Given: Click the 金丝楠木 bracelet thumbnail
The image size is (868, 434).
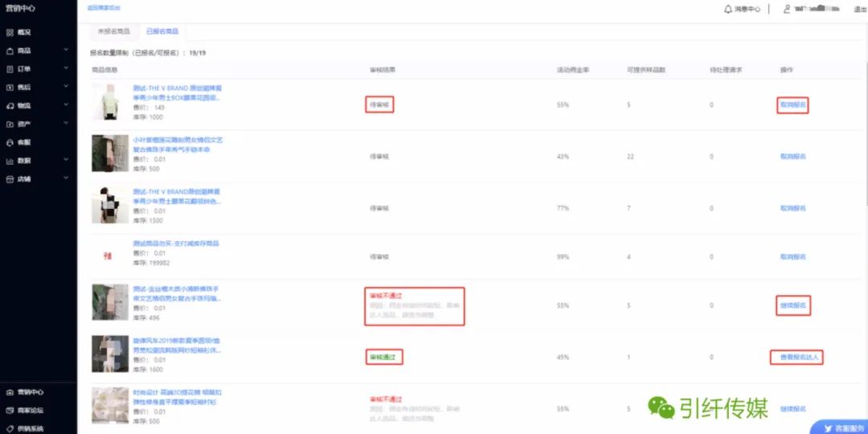Looking at the screenshot, I should tap(110, 302).
